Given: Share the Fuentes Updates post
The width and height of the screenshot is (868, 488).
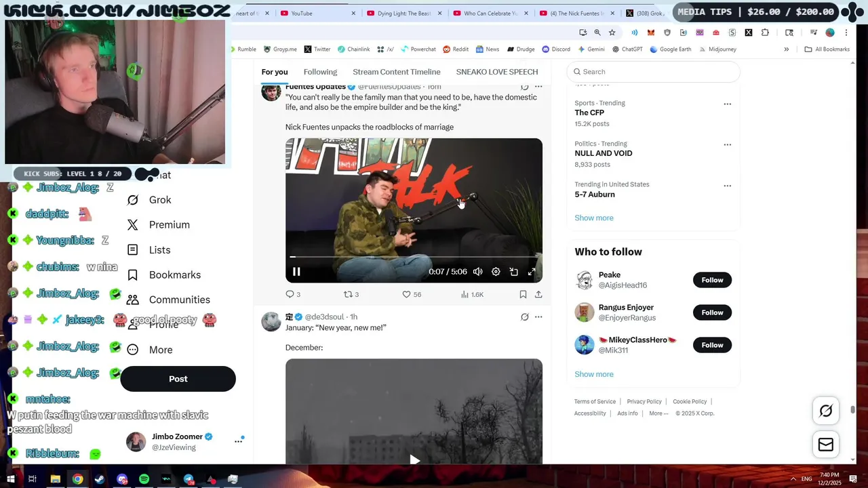Looking at the screenshot, I should (538, 294).
